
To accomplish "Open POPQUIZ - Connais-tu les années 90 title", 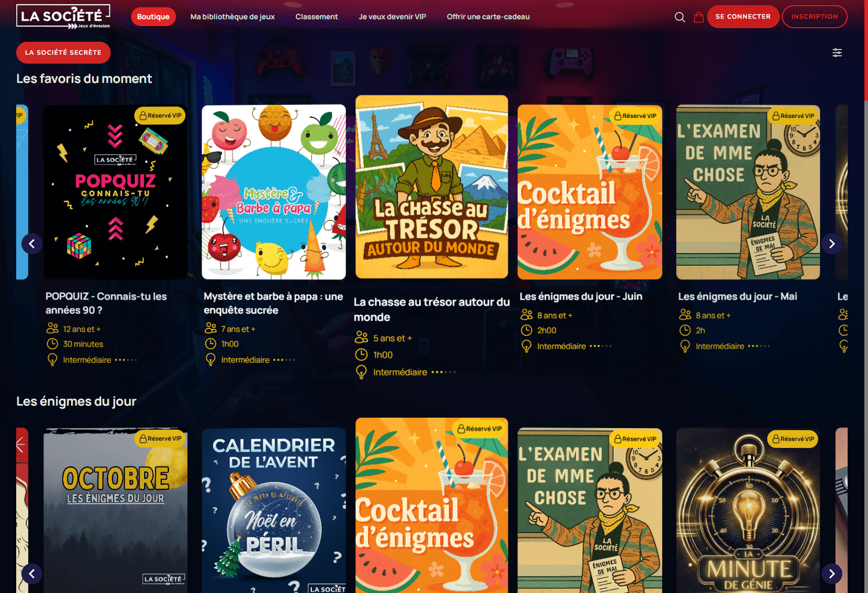I will point(106,303).
